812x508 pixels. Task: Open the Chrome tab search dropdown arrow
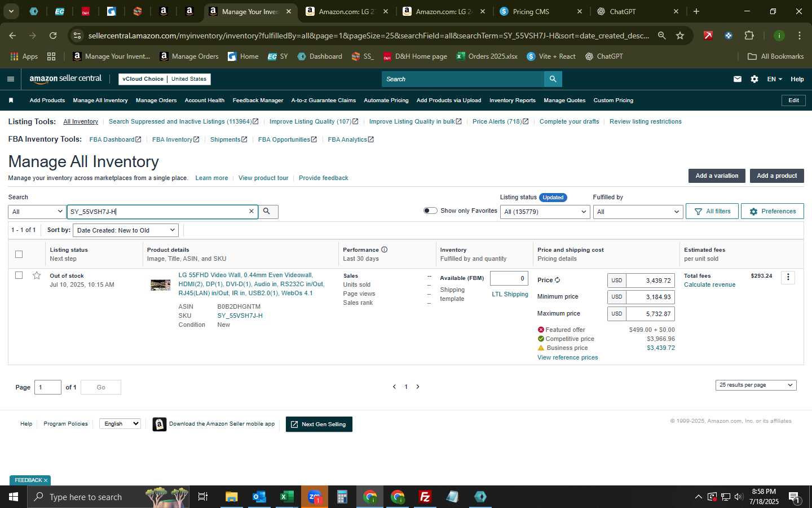(11, 11)
